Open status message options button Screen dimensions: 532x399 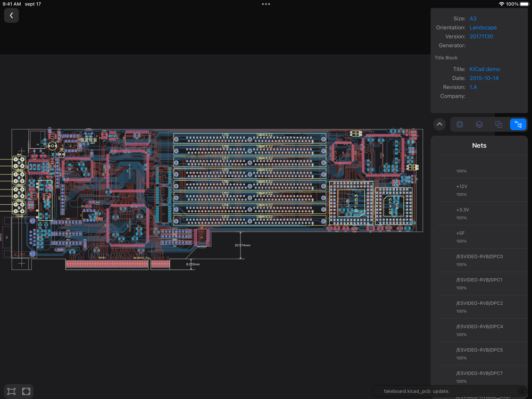pyautogui.click(x=521, y=392)
